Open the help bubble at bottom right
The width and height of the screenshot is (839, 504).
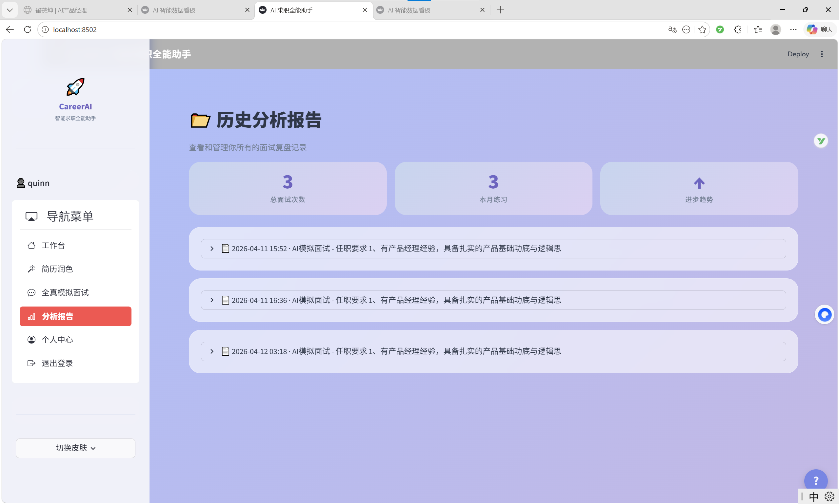coord(816,480)
